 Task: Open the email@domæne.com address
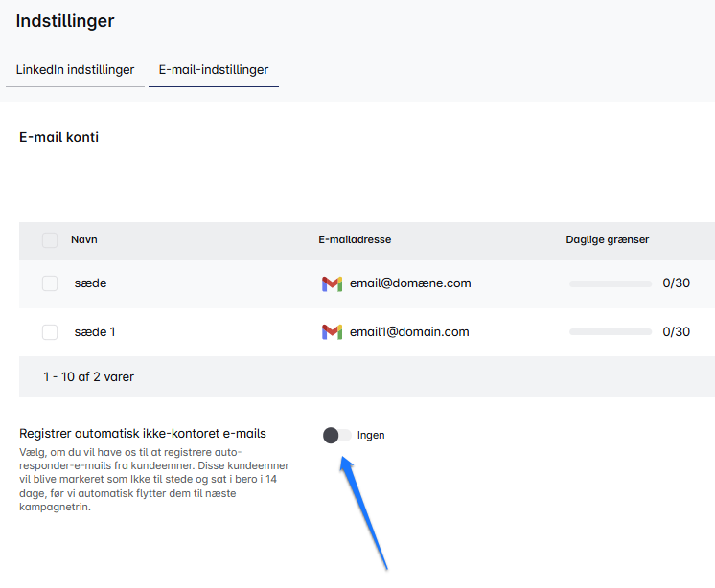click(409, 283)
